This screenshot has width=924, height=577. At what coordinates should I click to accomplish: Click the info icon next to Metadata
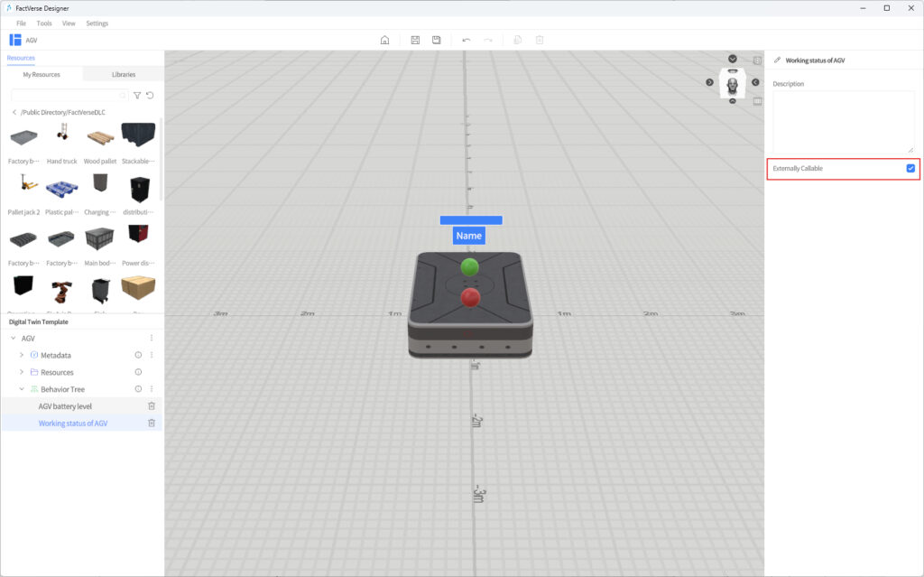(138, 355)
